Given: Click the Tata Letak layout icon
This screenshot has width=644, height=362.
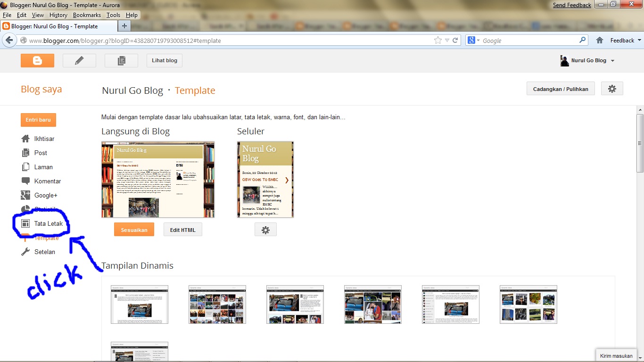Looking at the screenshot, I should [25, 223].
